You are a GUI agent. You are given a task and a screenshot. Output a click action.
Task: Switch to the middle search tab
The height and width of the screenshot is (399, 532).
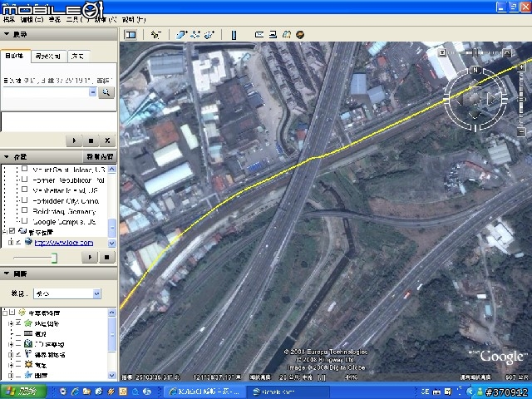48,57
